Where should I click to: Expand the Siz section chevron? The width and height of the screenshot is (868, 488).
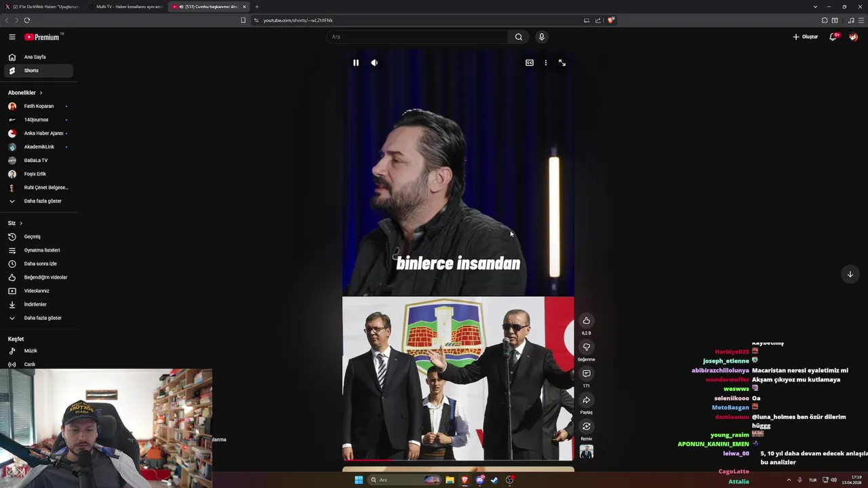point(21,223)
